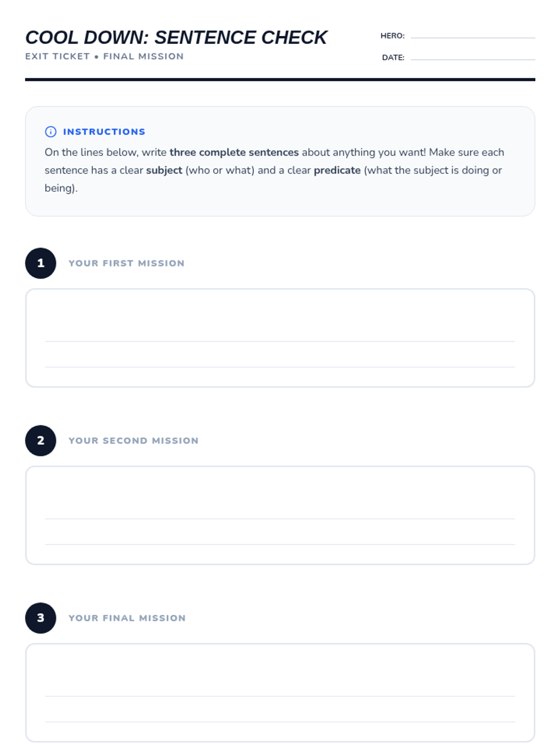Click the "Your Second Mission" label

click(x=133, y=441)
